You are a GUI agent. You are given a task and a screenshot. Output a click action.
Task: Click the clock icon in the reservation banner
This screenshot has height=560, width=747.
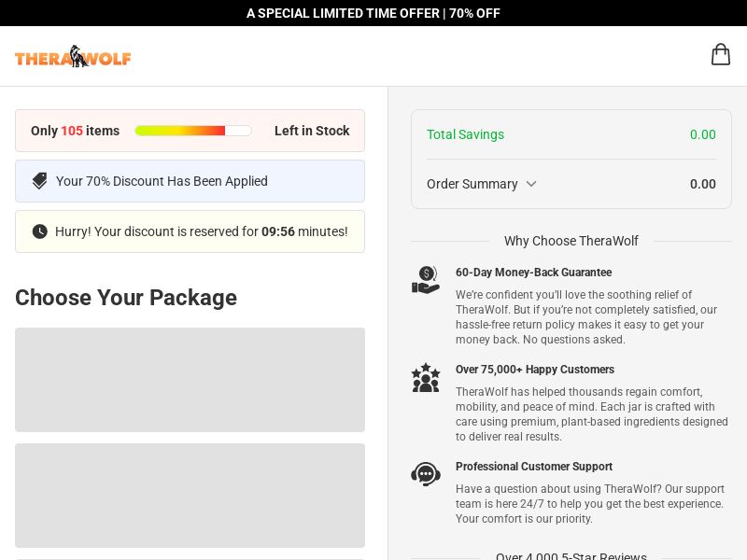pyautogui.click(x=39, y=231)
